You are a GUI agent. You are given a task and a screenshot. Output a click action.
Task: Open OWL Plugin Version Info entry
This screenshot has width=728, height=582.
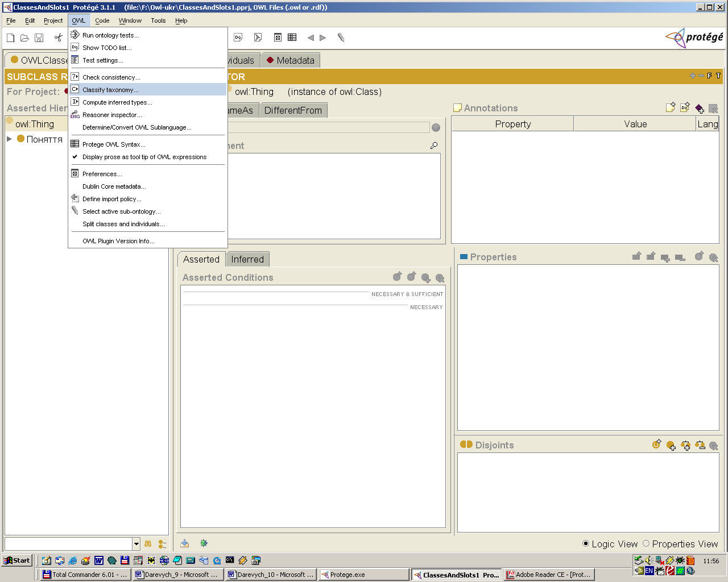point(148,241)
